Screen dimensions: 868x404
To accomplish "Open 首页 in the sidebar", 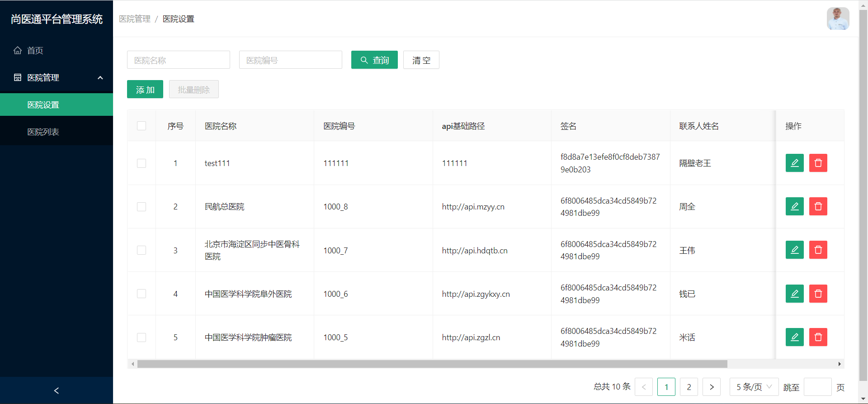I will tap(57, 50).
